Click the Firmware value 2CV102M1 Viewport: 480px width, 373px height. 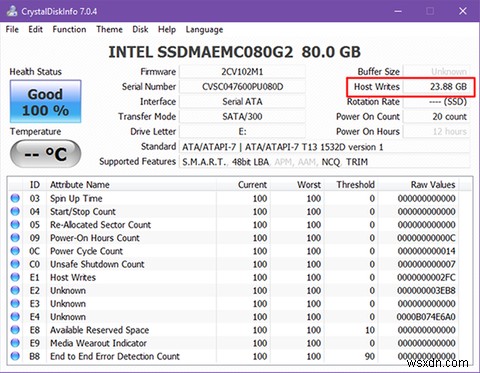click(242, 72)
